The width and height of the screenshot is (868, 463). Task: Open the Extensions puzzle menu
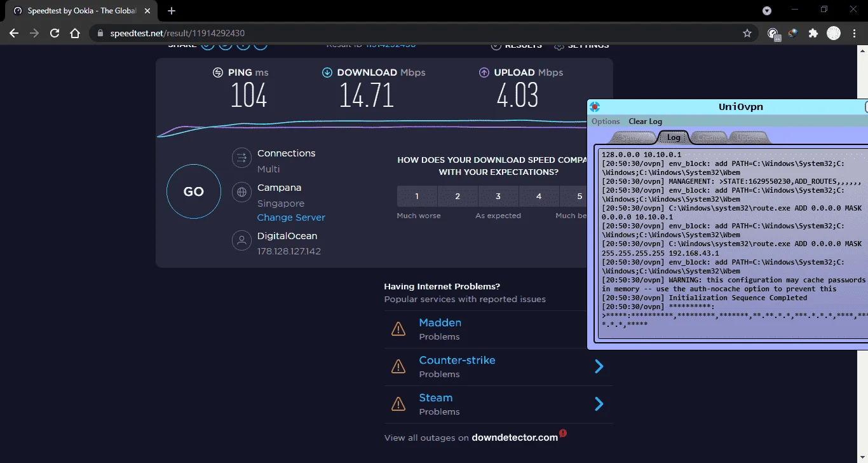[813, 33]
